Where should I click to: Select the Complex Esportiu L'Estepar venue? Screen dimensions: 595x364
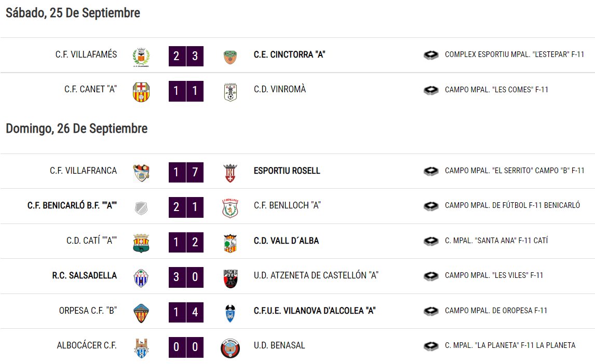click(515, 54)
